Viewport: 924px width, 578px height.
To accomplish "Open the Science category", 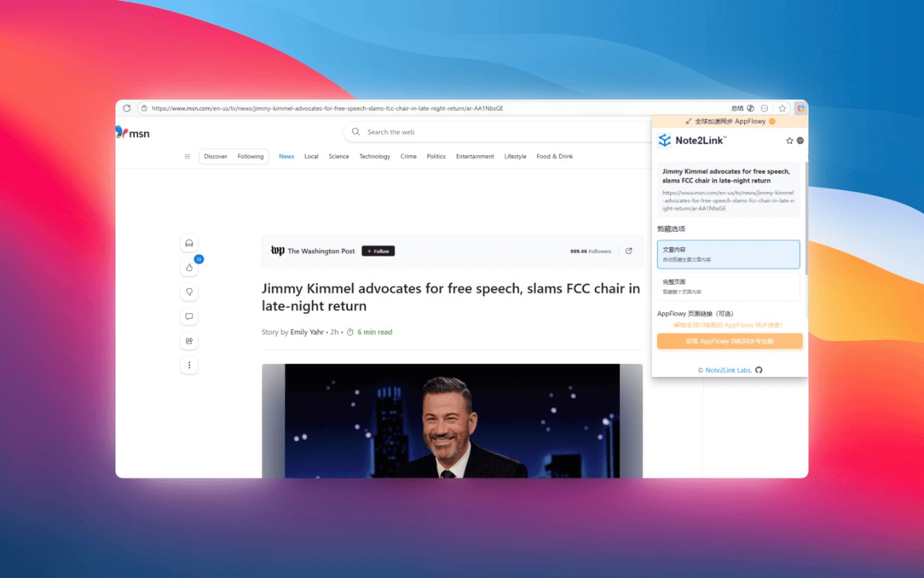I will point(339,156).
